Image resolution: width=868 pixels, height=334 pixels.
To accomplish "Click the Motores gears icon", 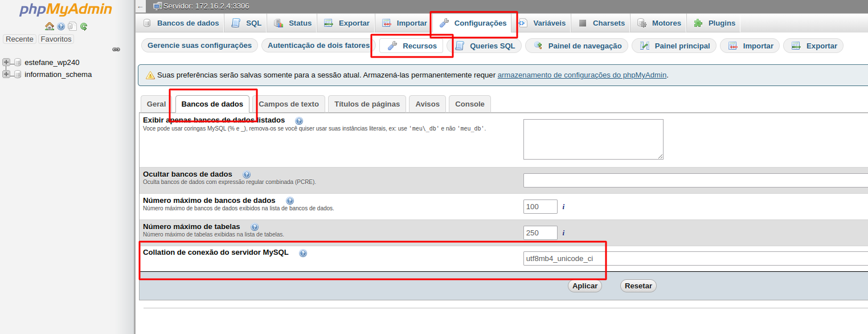I will point(642,23).
